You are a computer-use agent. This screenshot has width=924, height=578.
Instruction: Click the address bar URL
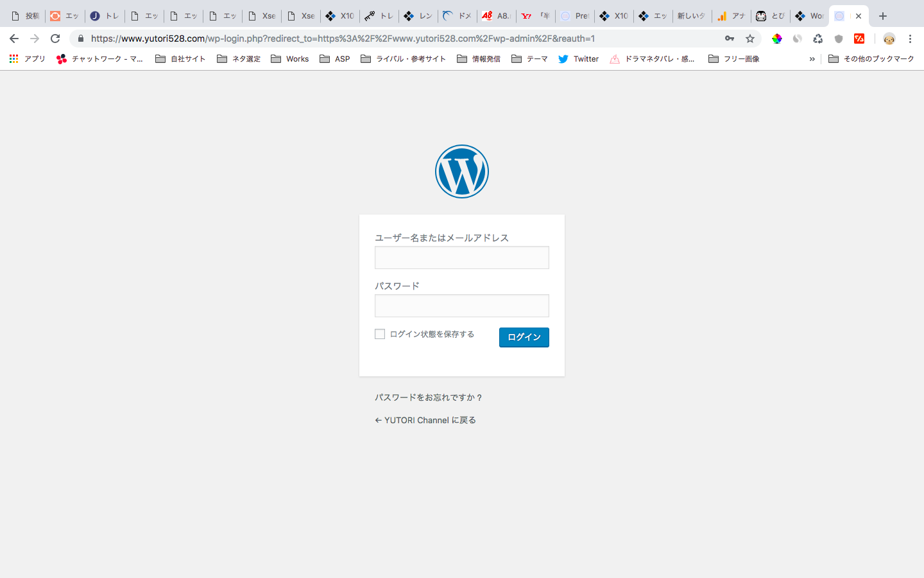click(x=343, y=39)
